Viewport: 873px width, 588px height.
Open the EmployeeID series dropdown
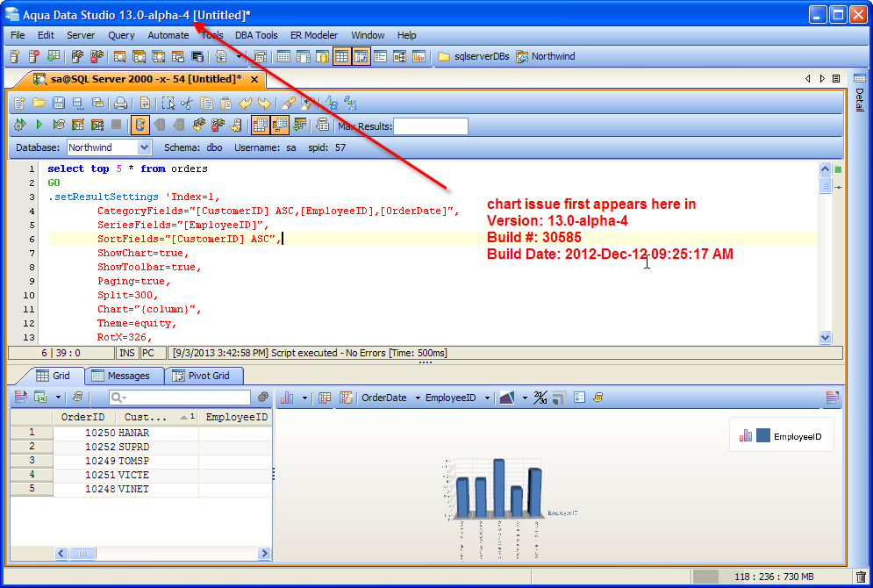tap(458, 398)
